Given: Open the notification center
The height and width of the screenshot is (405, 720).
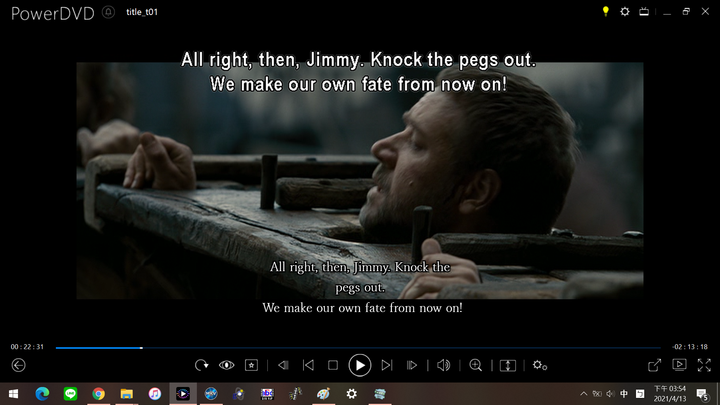Looking at the screenshot, I should pos(703,394).
